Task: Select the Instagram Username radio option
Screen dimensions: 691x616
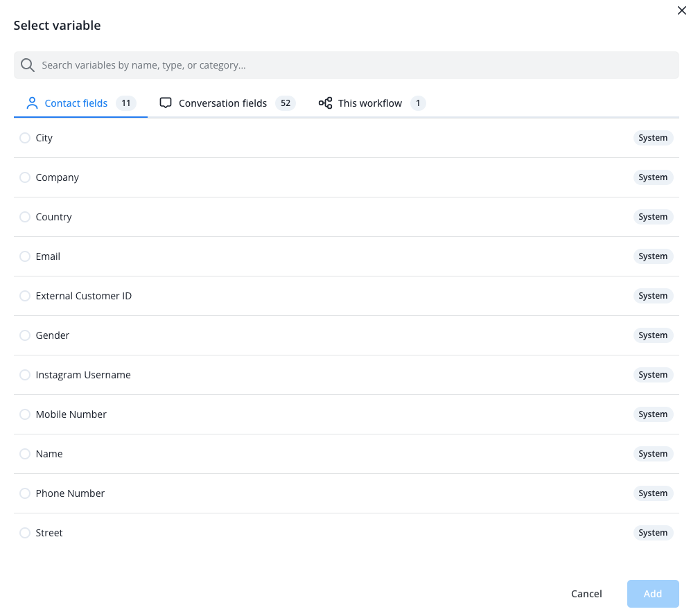Action: point(25,375)
